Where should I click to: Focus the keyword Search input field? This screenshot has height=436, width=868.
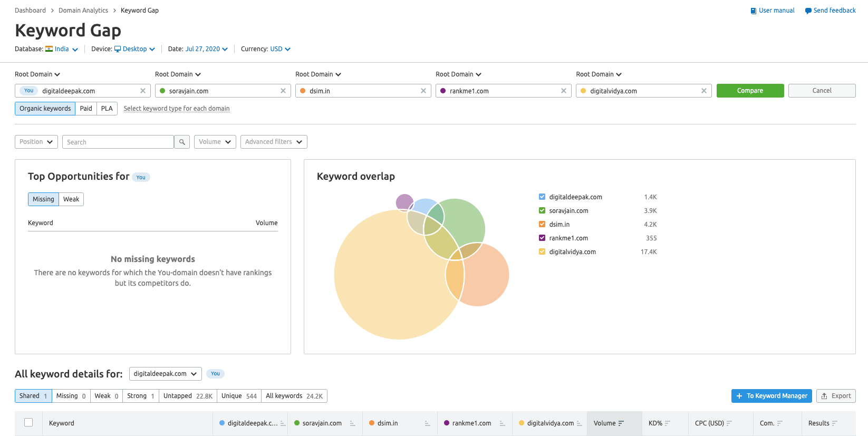[x=118, y=142]
